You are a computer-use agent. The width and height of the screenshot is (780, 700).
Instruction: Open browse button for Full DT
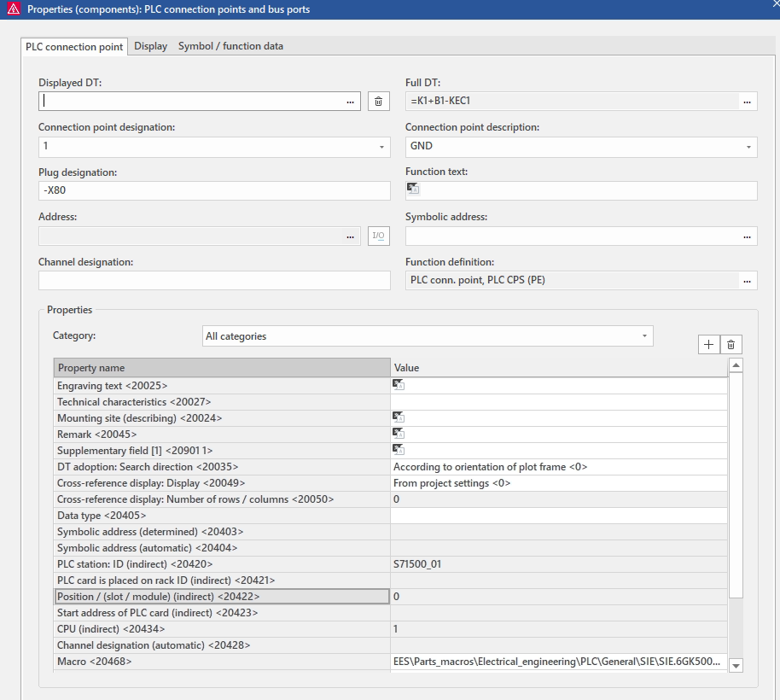click(747, 102)
